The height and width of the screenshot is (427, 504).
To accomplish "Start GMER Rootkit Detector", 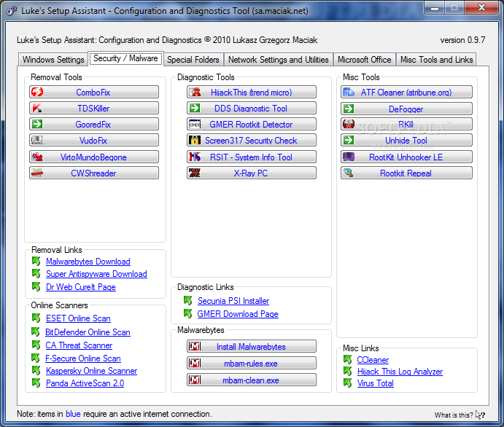I will point(252,124).
